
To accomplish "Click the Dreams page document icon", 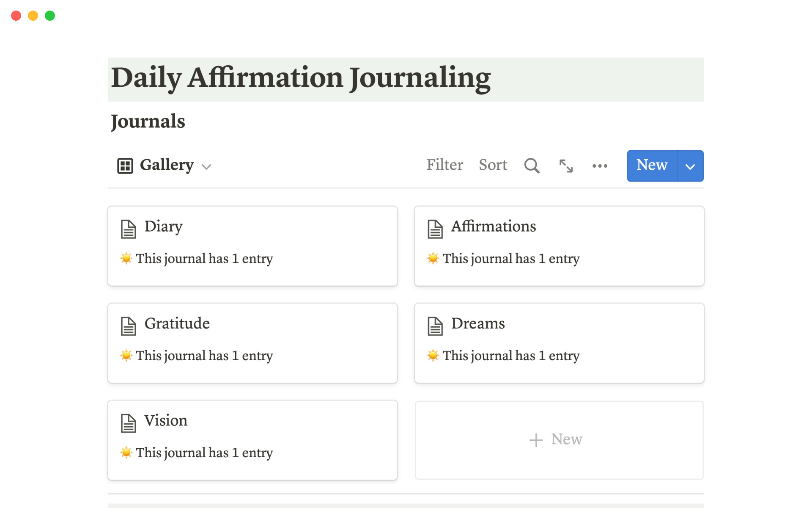I will coord(435,326).
